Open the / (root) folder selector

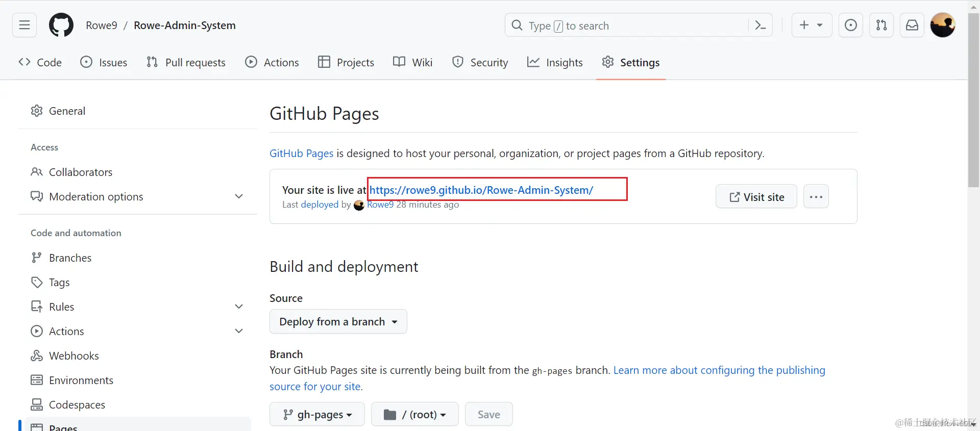pos(415,414)
